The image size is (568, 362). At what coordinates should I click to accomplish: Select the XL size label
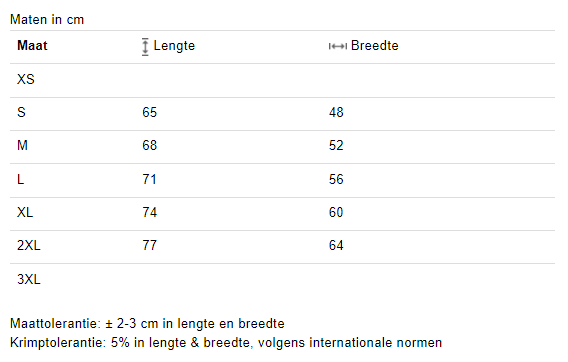pyautogui.click(x=25, y=212)
